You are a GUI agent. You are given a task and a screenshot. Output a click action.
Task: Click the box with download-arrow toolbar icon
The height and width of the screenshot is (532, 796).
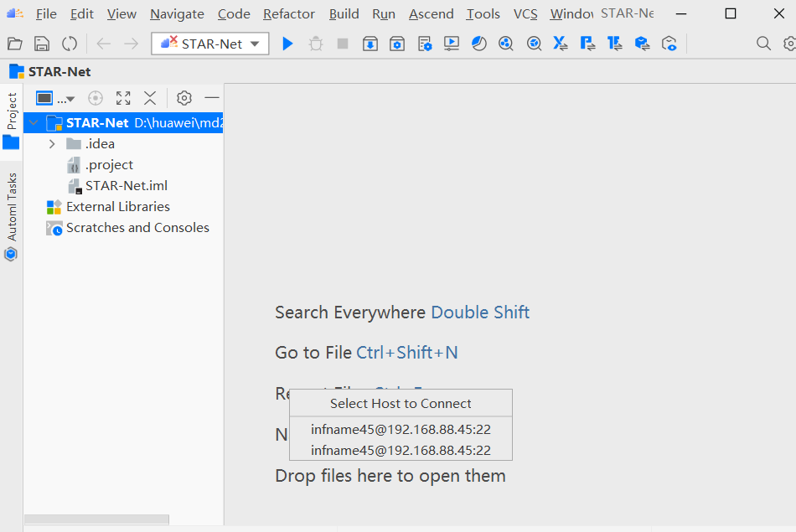(370, 44)
